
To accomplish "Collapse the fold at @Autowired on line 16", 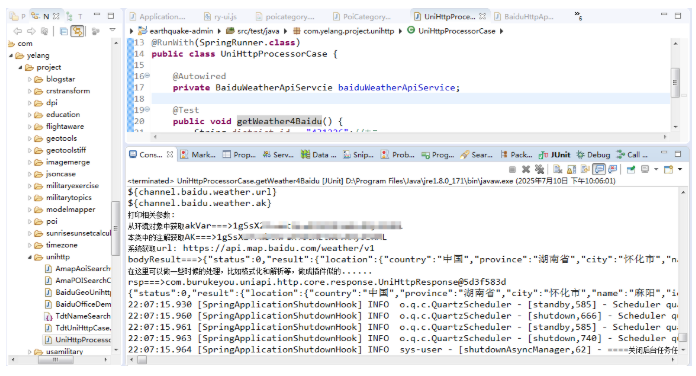I will tap(147, 75).
